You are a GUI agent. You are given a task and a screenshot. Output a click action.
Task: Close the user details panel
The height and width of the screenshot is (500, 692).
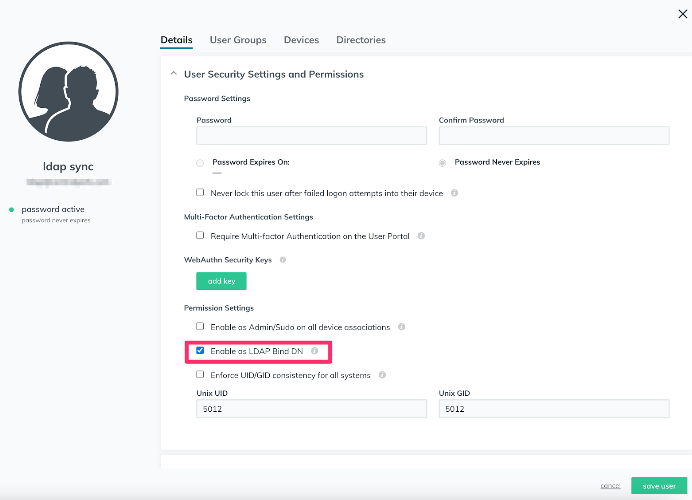coord(683,13)
